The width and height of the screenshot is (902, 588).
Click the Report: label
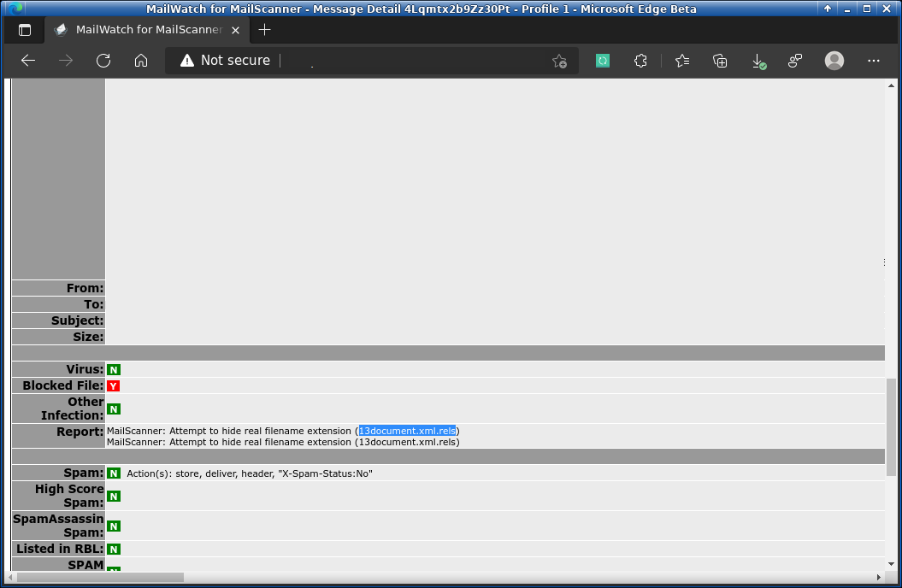click(80, 432)
